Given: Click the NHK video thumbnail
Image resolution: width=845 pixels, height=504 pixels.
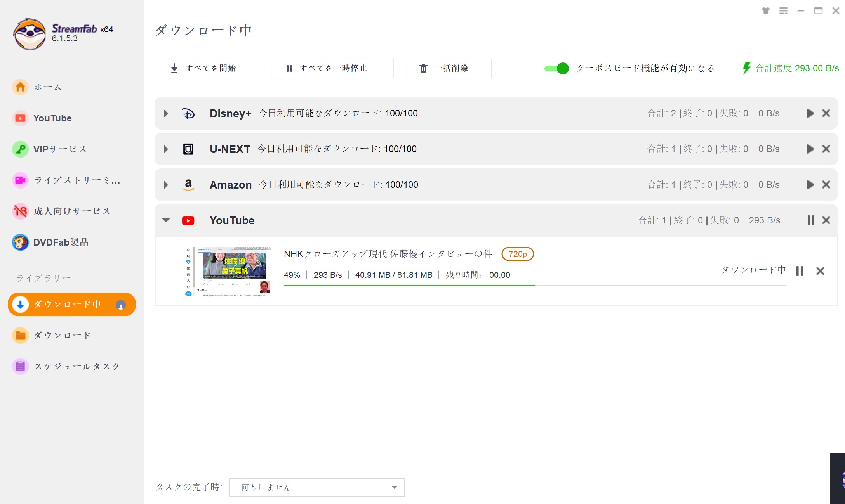Looking at the screenshot, I should [x=228, y=271].
